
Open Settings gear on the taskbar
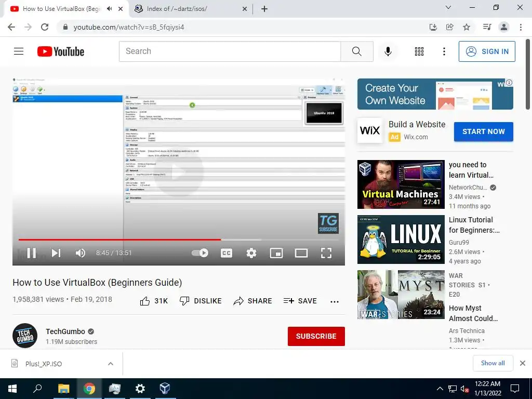[x=140, y=389]
